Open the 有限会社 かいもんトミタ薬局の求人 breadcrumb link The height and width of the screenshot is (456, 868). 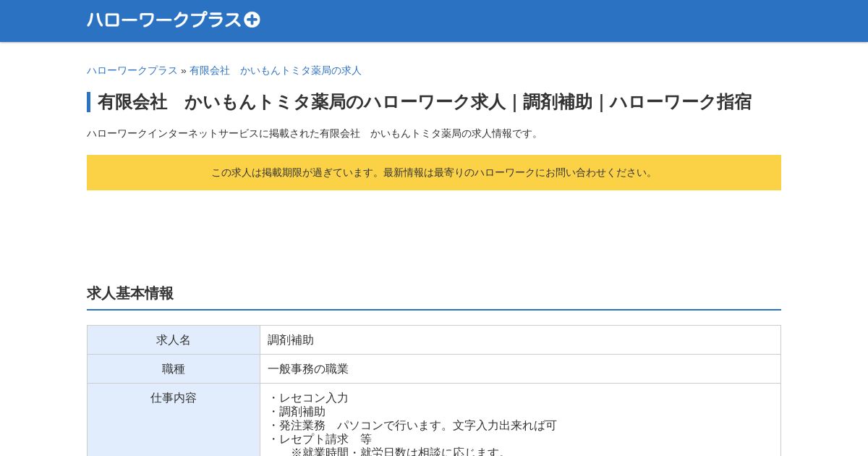[276, 70]
